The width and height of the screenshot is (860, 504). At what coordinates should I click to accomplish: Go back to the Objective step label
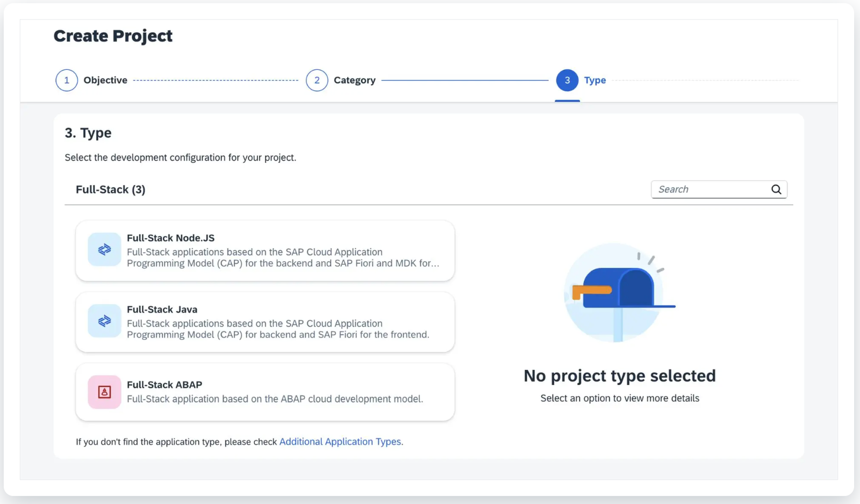click(x=105, y=80)
